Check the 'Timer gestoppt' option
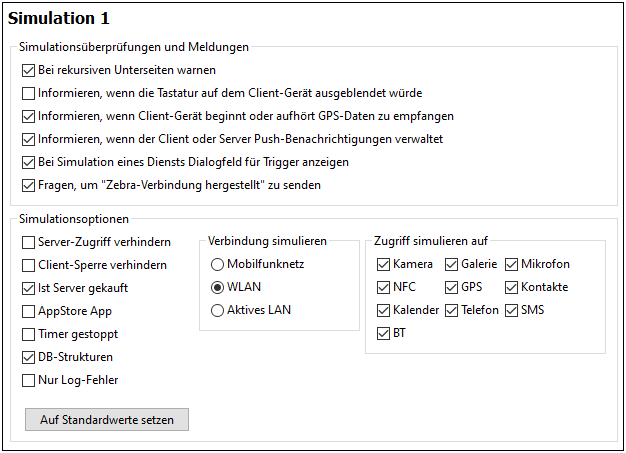 (x=28, y=334)
